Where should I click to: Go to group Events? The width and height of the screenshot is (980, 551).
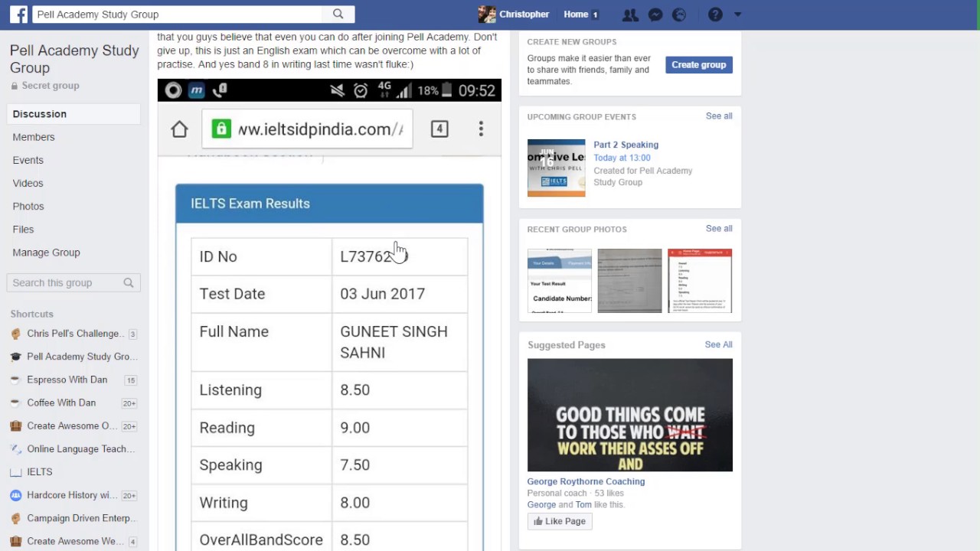[28, 160]
